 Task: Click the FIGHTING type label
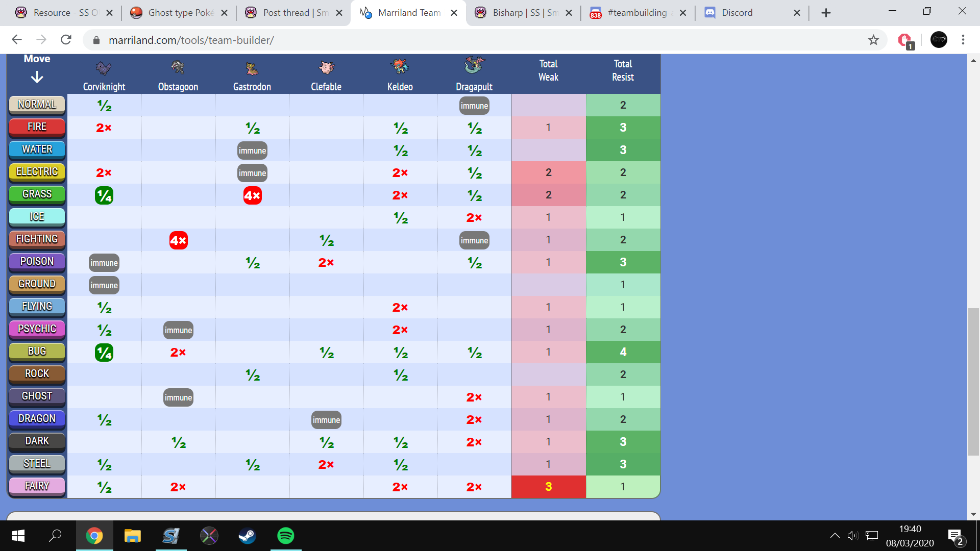pyautogui.click(x=37, y=239)
